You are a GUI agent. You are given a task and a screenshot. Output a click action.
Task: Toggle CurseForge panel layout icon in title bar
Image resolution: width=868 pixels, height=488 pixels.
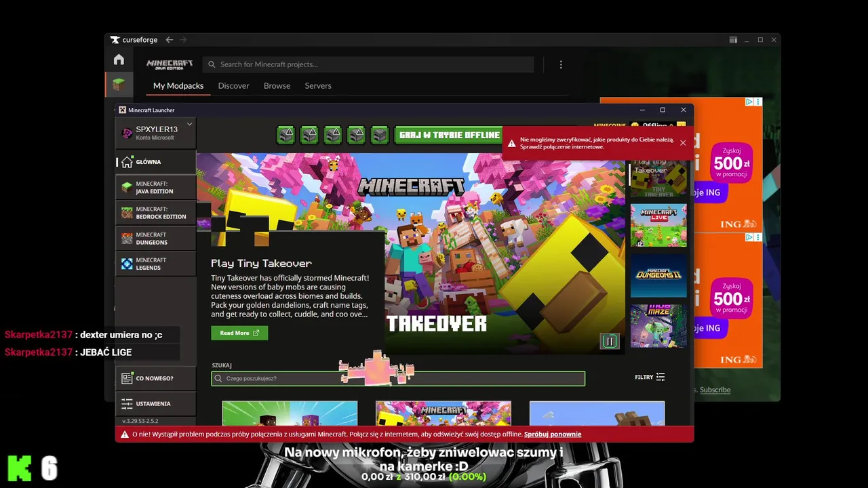(733, 40)
